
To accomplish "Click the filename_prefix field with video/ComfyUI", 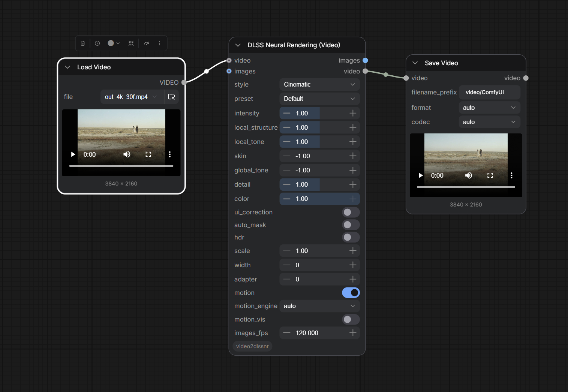I will 489,92.
